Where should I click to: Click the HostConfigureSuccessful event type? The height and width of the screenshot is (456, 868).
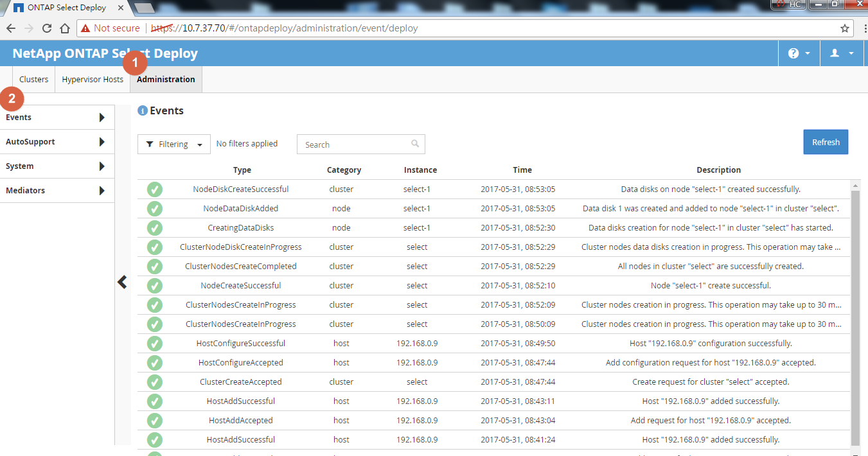(x=241, y=344)
